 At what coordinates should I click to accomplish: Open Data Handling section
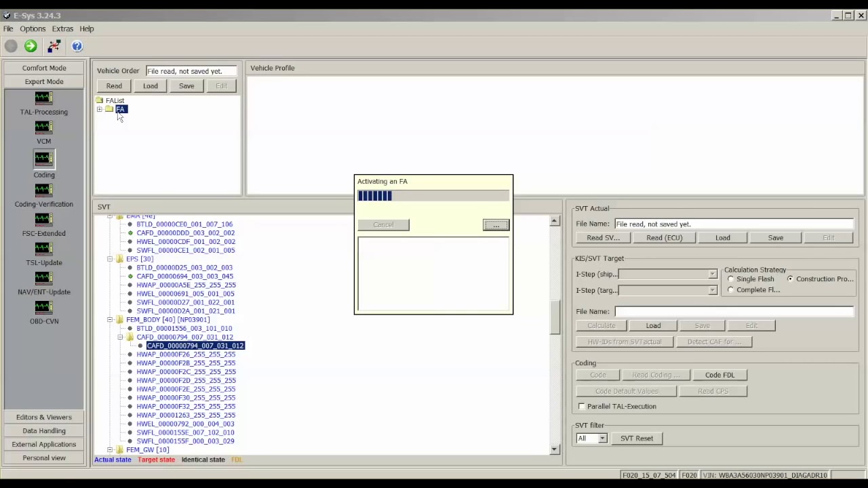44,430
